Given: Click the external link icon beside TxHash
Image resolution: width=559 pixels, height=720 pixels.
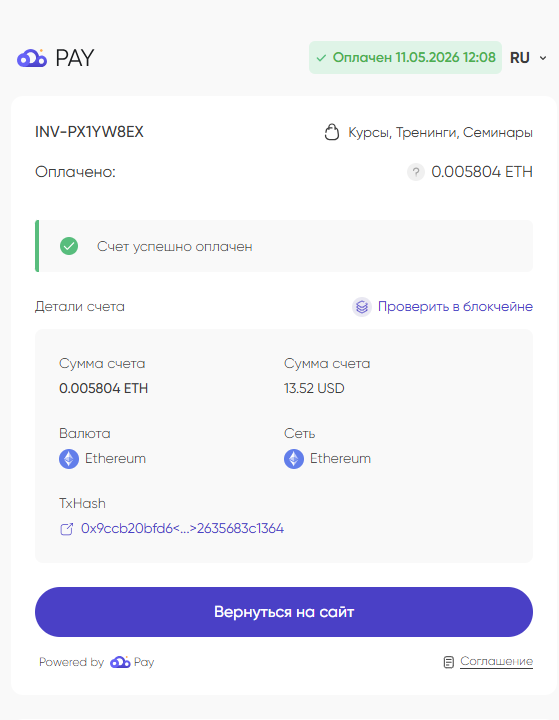Looking at the screenshot, I should click(67, 529).
